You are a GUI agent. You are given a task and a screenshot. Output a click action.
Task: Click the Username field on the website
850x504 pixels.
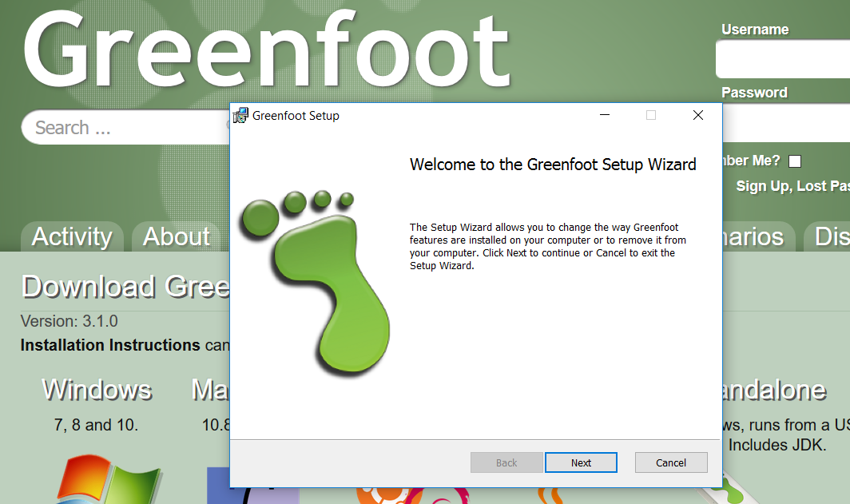click(783, 58)
